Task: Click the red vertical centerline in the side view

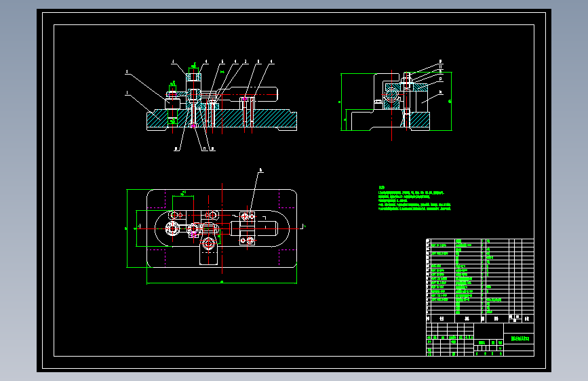Action: [391, 105]
